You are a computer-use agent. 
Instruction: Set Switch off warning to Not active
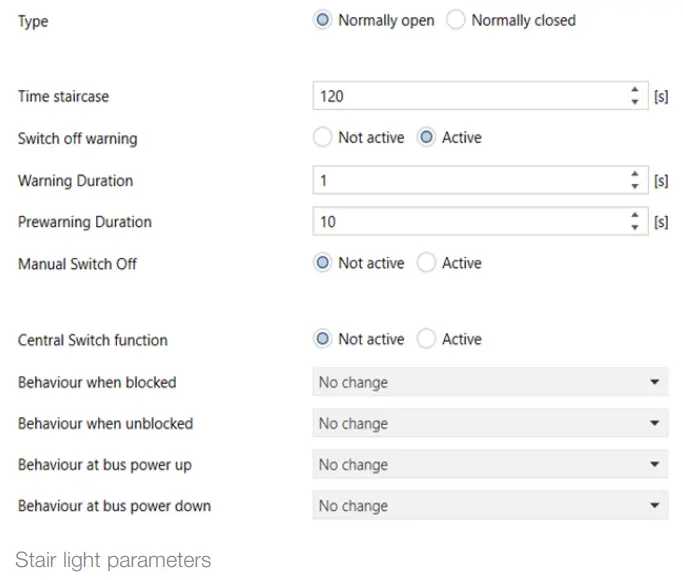click(x=323, y=138)
